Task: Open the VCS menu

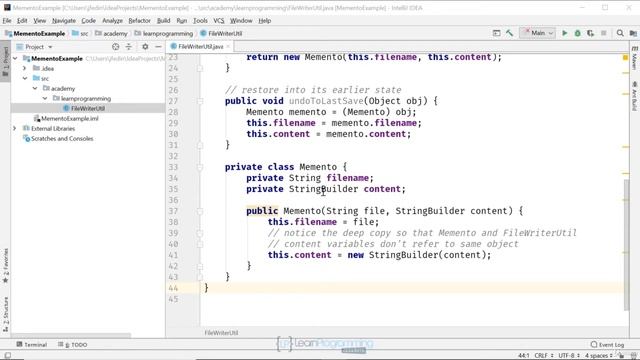Action: click(219, 20)
